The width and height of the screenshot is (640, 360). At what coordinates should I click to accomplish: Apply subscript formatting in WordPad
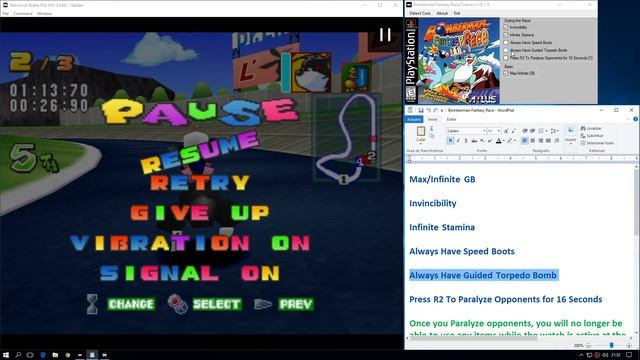[482, 141]
